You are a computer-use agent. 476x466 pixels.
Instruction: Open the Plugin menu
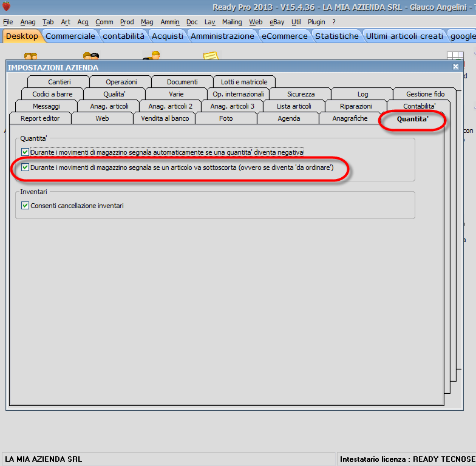[316, 22]
